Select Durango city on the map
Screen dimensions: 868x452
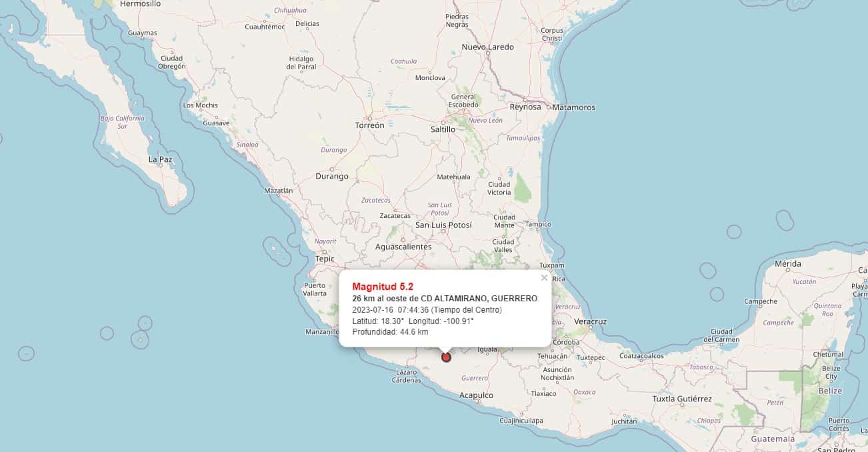coord(331,177)
